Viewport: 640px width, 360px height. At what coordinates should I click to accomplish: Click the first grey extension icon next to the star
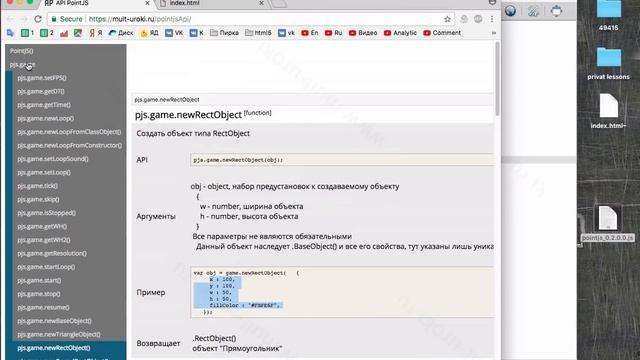coord(464,19)
